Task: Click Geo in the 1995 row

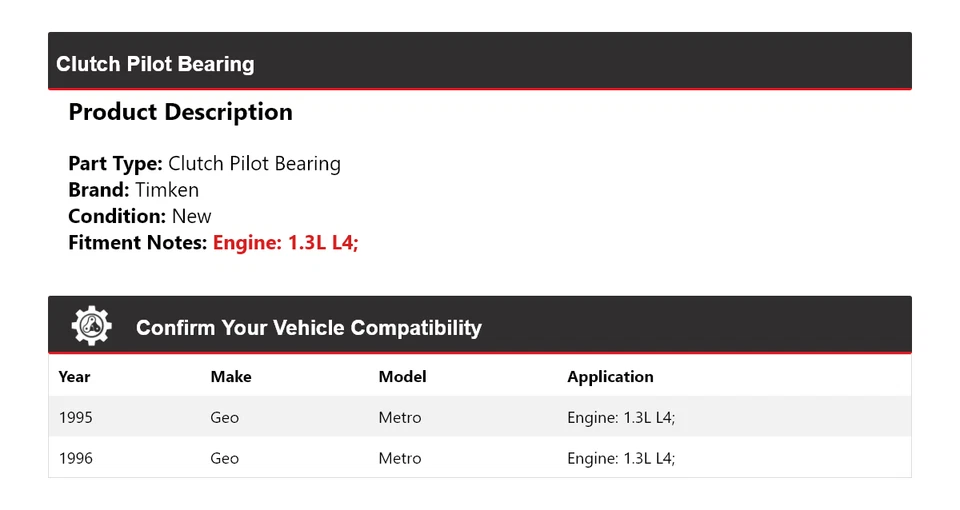Action: point(225,417)
